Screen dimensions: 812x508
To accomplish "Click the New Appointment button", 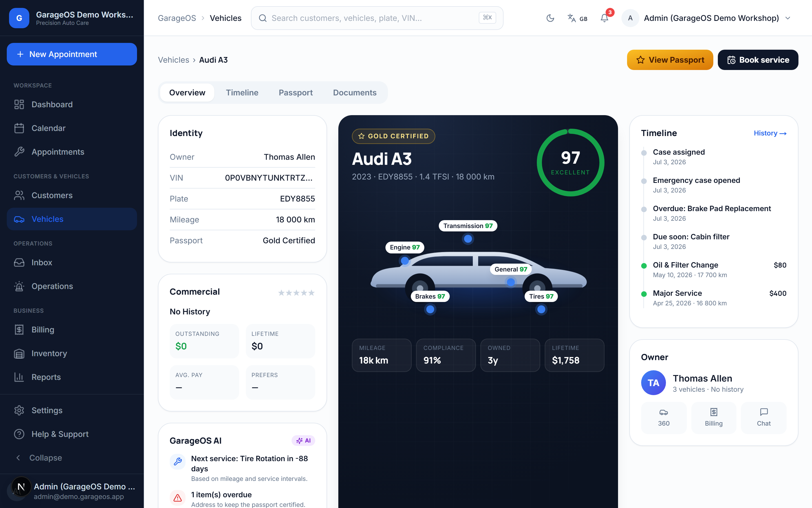I will click(71, 54).
